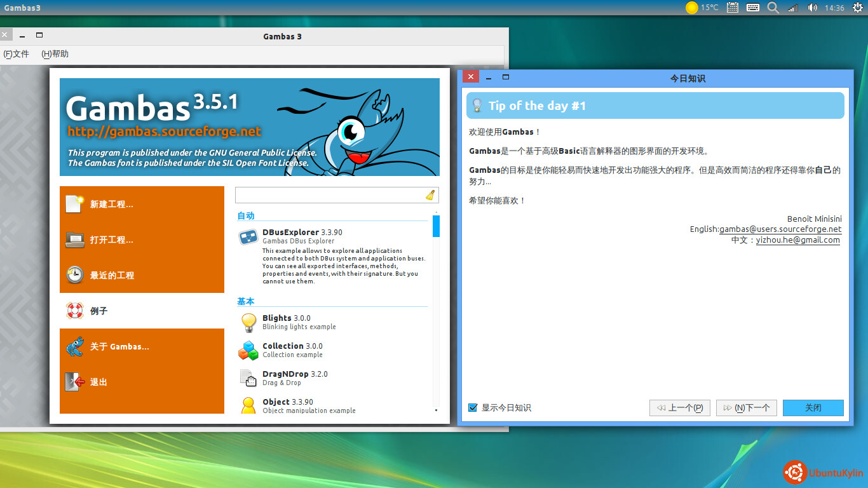Click the Recent Projects clock icon
This screenshot has height=488, width=868.
coord(75,275)
